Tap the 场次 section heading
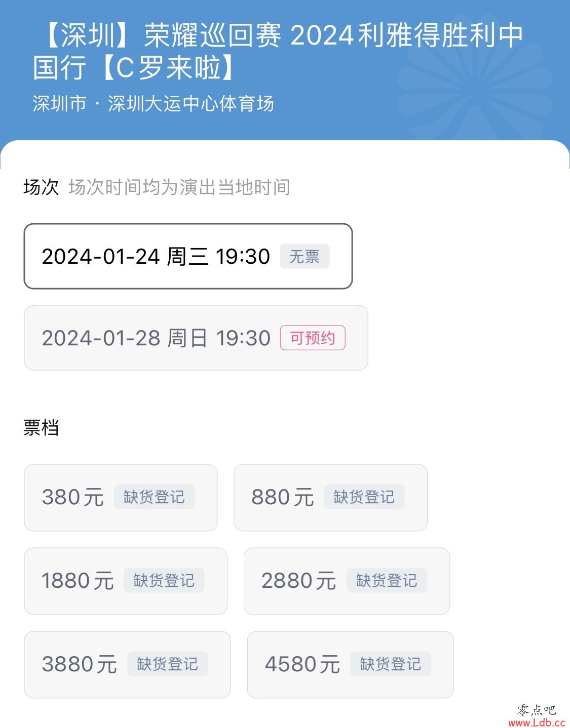 coord(41,187)
